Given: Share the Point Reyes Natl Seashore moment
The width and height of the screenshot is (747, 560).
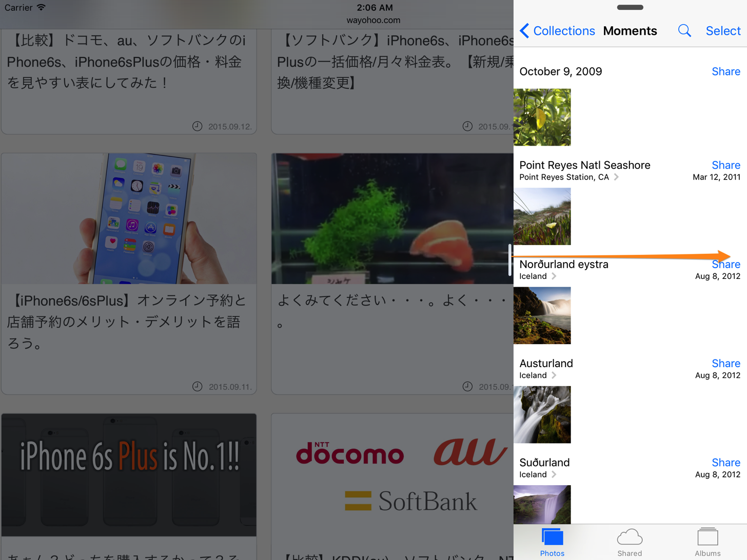Looking at the screenshot, I should pos(725,165).
